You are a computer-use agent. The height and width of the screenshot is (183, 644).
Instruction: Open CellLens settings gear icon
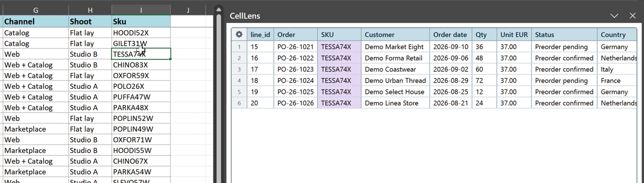tap(239, 34)
